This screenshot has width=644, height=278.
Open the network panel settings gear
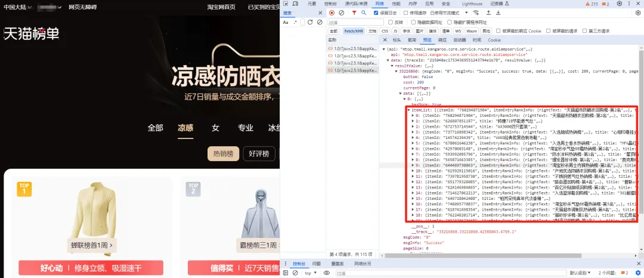(x=638, y=13)
